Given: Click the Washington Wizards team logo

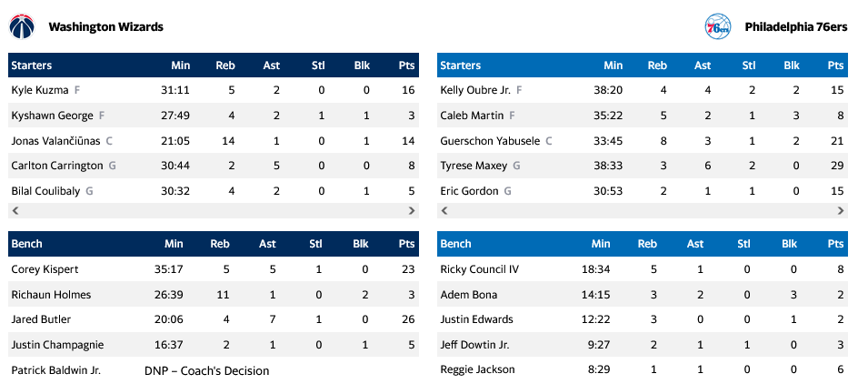Looking at the screenshot, I should [x=22, y=27].
